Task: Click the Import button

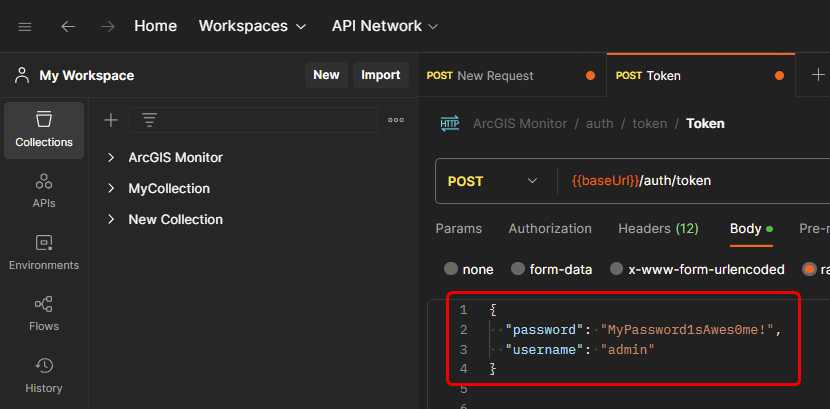Action: [x=381, y=75]
